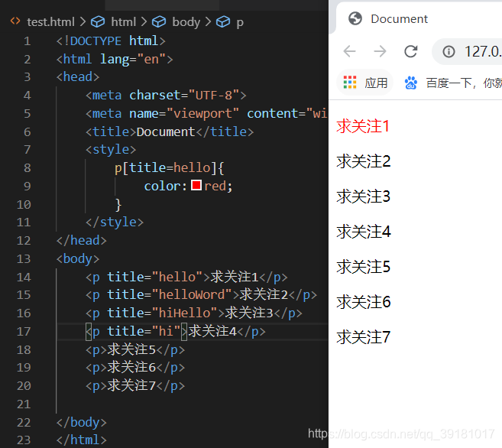502x448 pixels.
Task: Click the Baidu paw bookmark icon
Action: (x=411, y=83)
